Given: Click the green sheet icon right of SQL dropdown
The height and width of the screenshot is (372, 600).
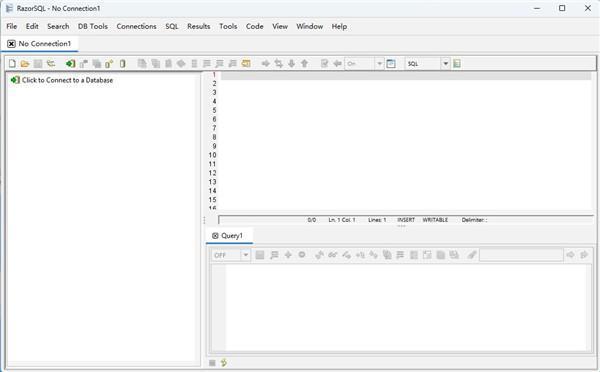Looking at the screenshot, I should (457, 64).
